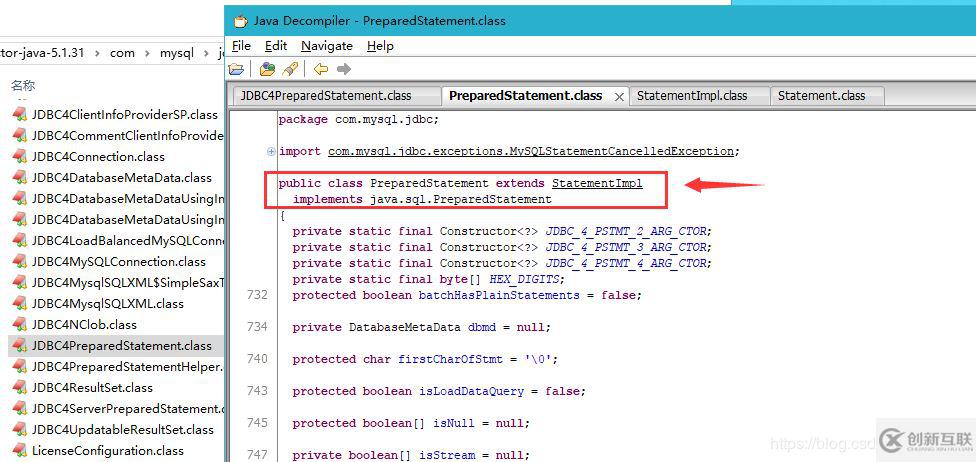Click the HEX_DIGITS field name
976x462 pixels.
(x=525, y=280)
